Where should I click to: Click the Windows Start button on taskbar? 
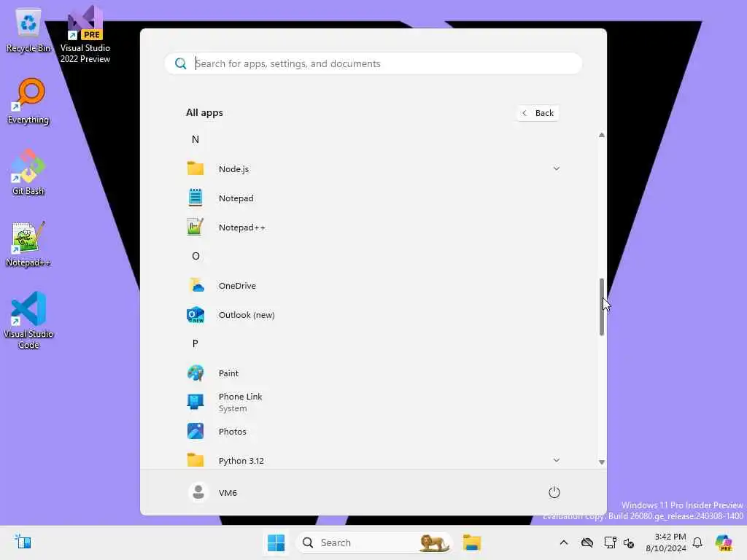click(x=276, y=542)
